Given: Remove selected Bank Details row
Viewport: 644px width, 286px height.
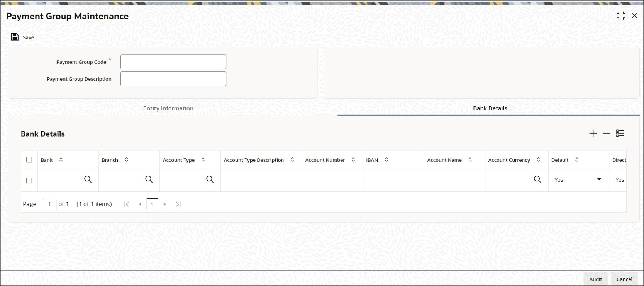Looking at the screenshot, I should [607, 133].
